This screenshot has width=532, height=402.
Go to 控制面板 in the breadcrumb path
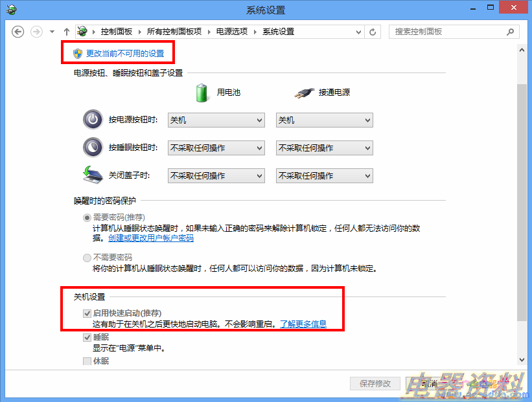point(117,32)
